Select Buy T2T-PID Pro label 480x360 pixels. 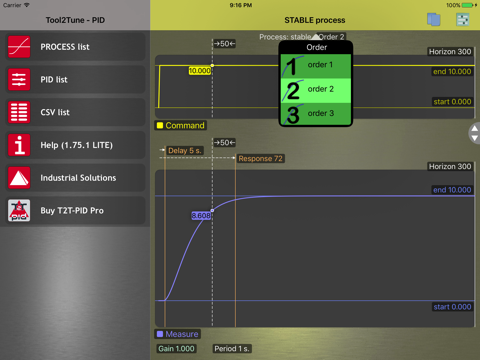pyautogui.click(x=72, y=211)
